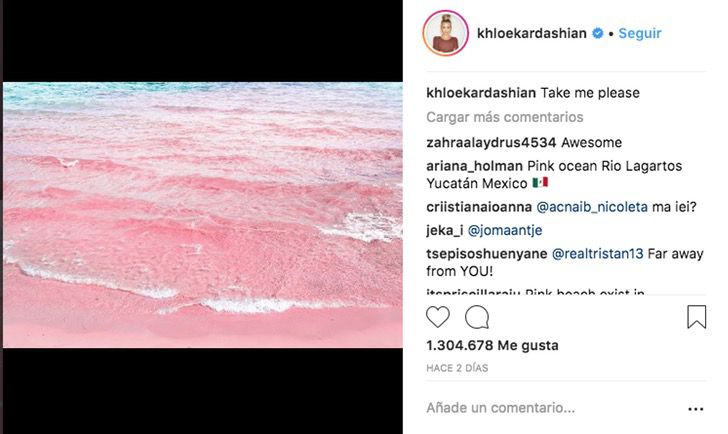Like the post with heart icon
The height and width of the screenshot is (434, 728).
[437, 317]
